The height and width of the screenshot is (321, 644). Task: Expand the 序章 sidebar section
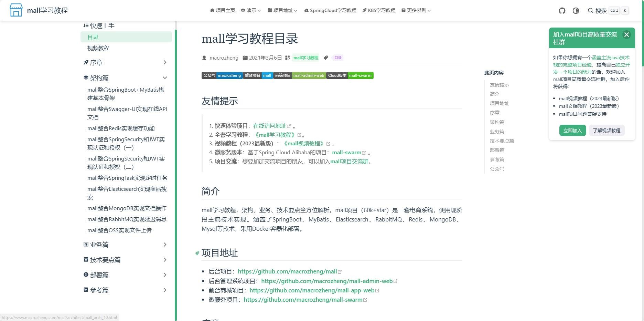pos(165,63)
